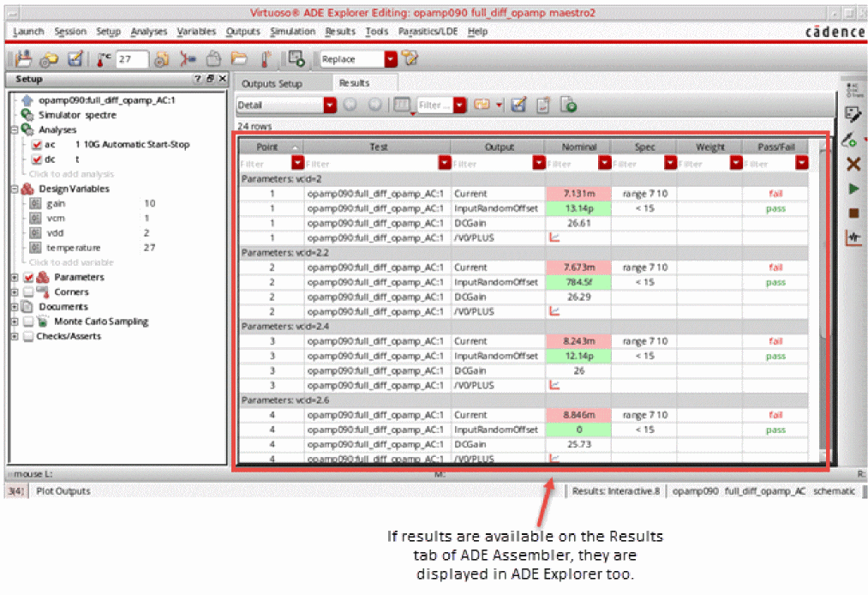Expand the Parameters tree node

15,277
